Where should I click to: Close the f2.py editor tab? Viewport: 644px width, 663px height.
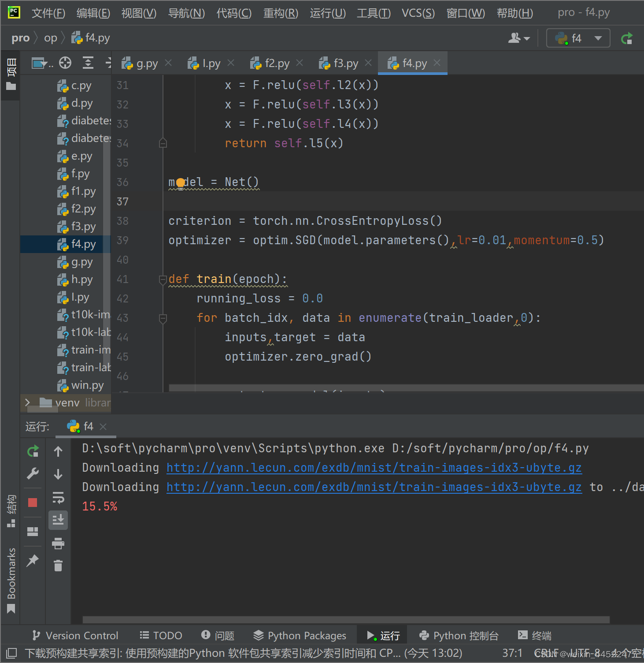[x=300, y=63]
